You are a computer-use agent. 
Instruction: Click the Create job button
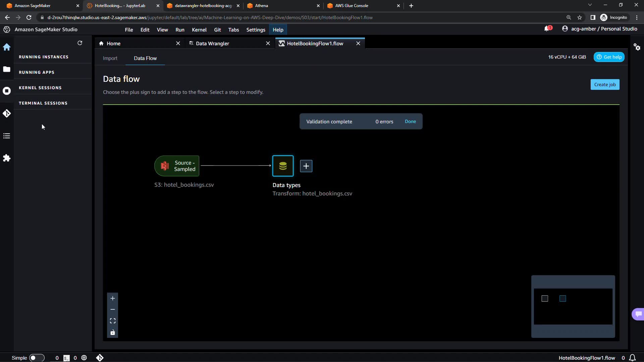[605, 84]
